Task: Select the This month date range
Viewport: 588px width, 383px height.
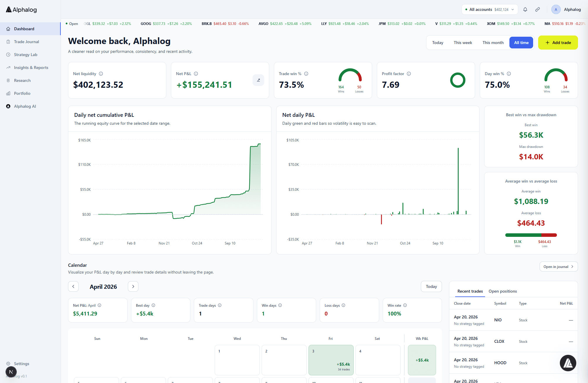Action: click(x=493, y=43)
